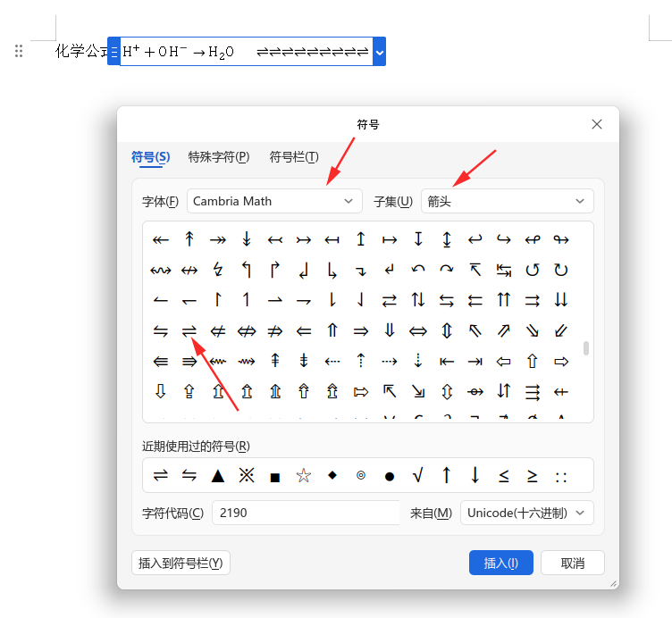Reuse recent white star ☆ symbol

pos(304,475)
